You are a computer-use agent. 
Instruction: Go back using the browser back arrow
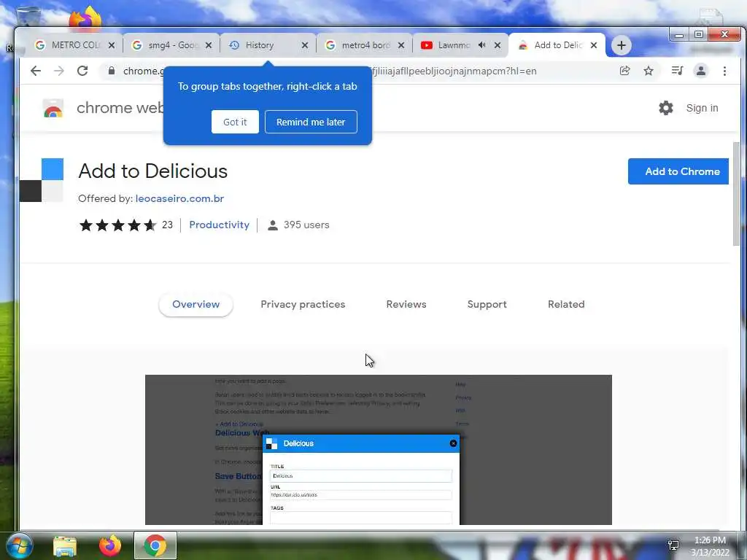[36, 71]
